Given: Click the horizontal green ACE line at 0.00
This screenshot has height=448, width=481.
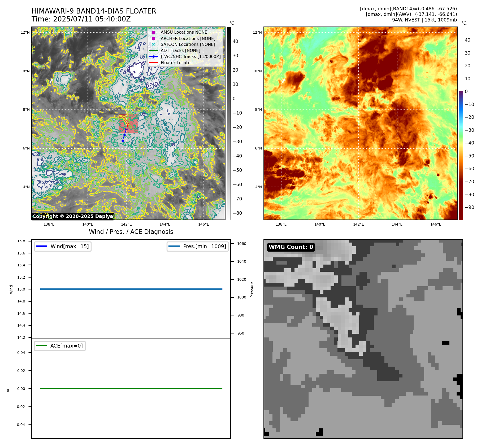Looking at the screenshot, I should pyautogui.click(x=131, y=388).
